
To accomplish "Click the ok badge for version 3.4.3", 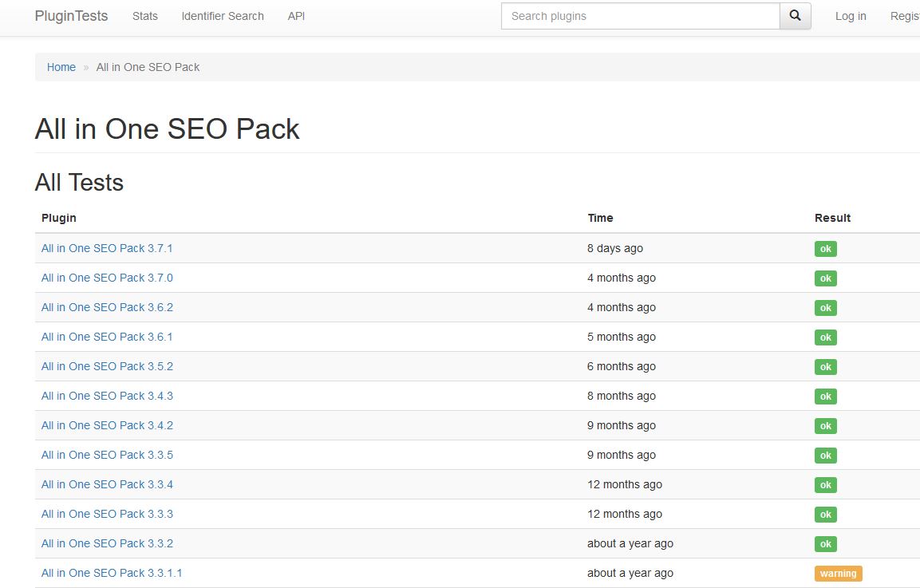I will click(x=826, y=396).
